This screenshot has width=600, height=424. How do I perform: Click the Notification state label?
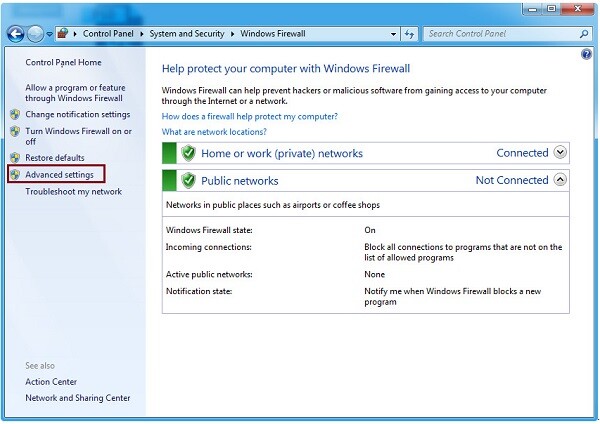click(x=199, y=291)
